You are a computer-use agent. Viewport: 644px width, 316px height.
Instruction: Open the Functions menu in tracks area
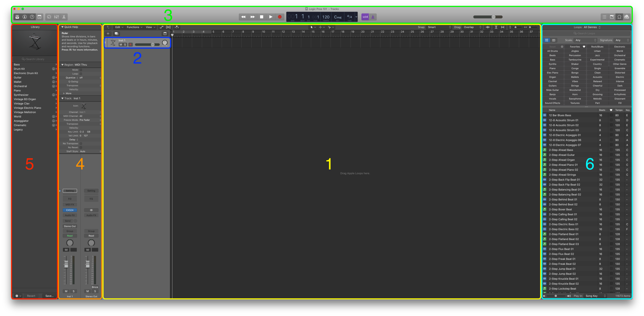(134, 27)
